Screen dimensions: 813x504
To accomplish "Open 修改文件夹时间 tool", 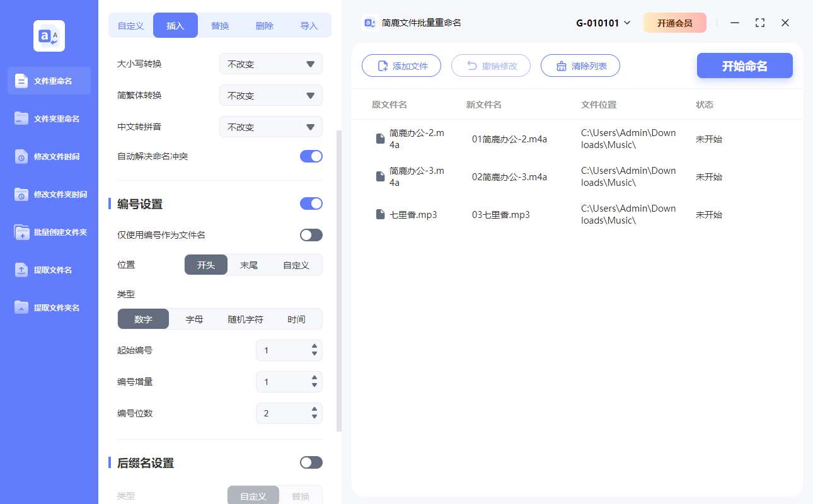I will click(49, 194).
